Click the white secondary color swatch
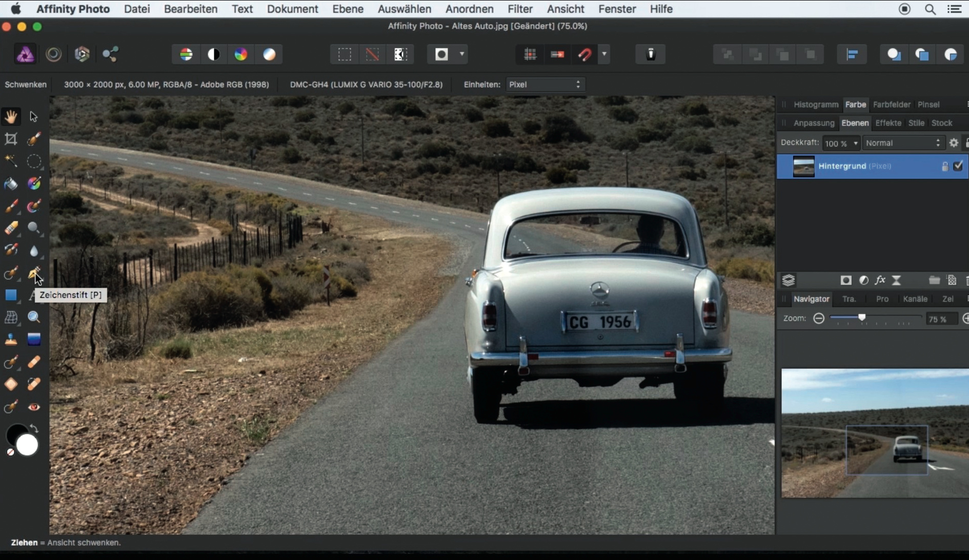 [28, 446]
